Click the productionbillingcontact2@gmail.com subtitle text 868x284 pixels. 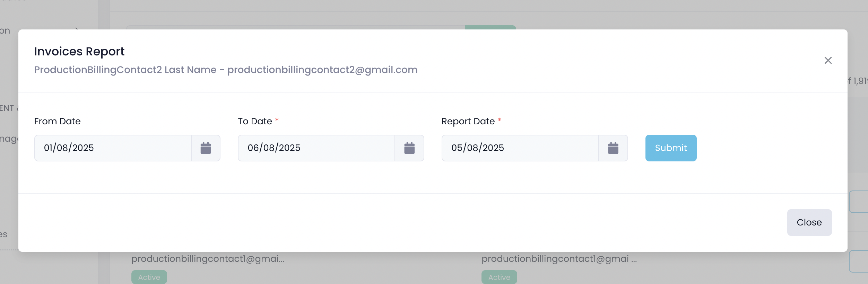click(x=322, y=70)
